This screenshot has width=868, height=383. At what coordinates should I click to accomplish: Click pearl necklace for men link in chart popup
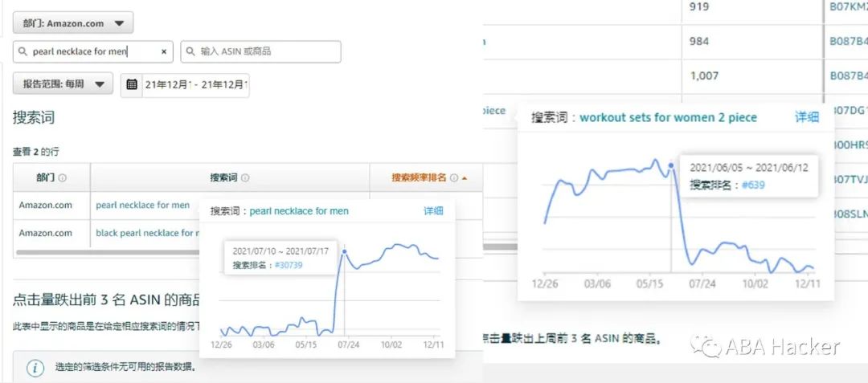point(299,211)
